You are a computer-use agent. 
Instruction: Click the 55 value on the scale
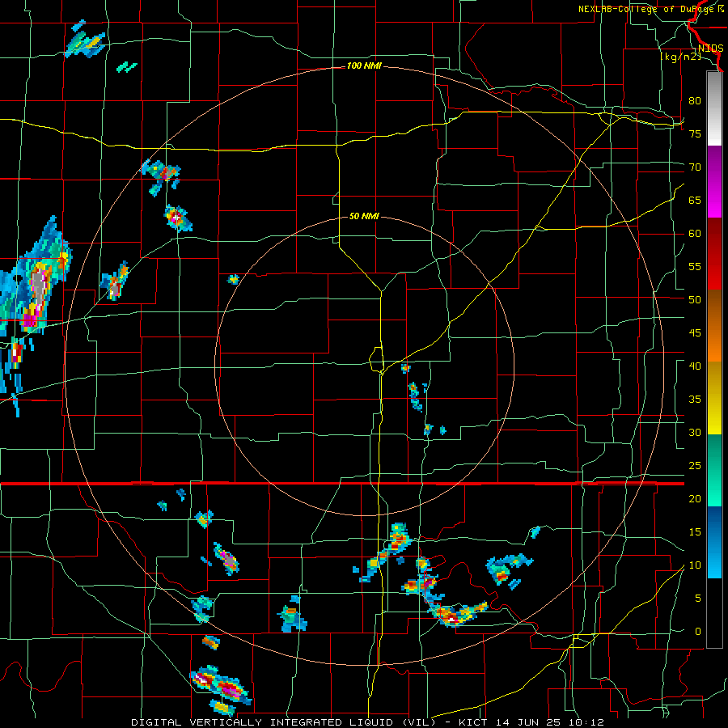pos(695,266)
